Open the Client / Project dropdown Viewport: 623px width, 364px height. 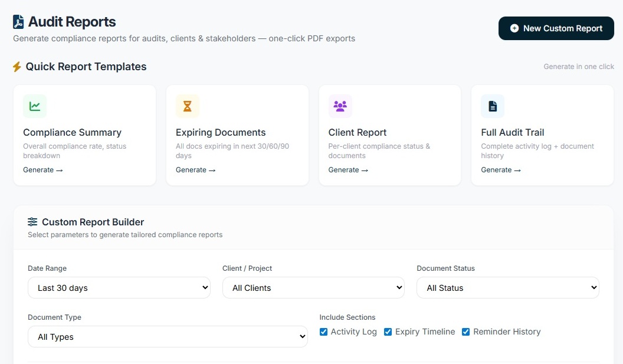click(313, 288)
